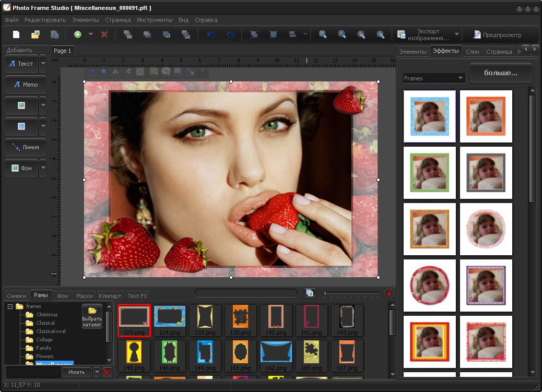Click the align icon in the toolbar
This screenshot has height=392, width=542.
[292, 34]
